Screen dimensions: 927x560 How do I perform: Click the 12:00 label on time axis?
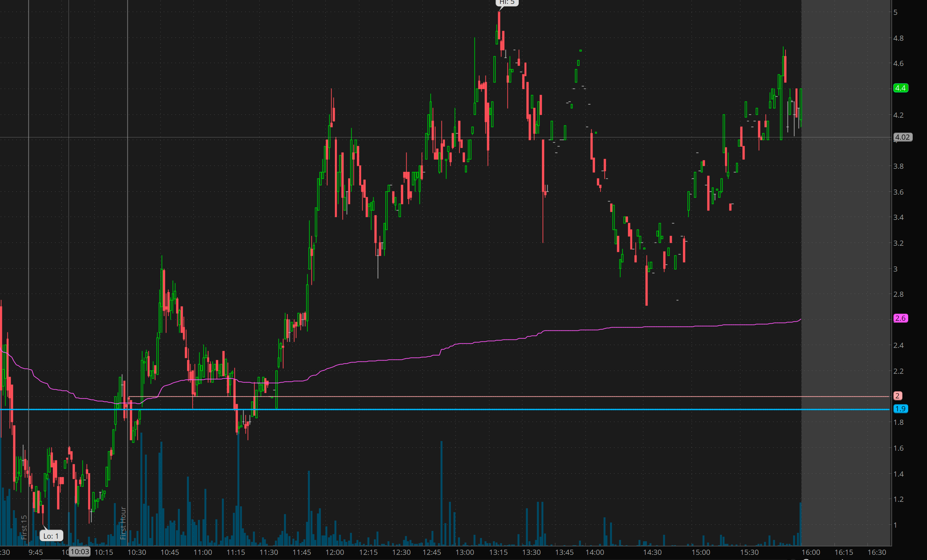[334, 552]
